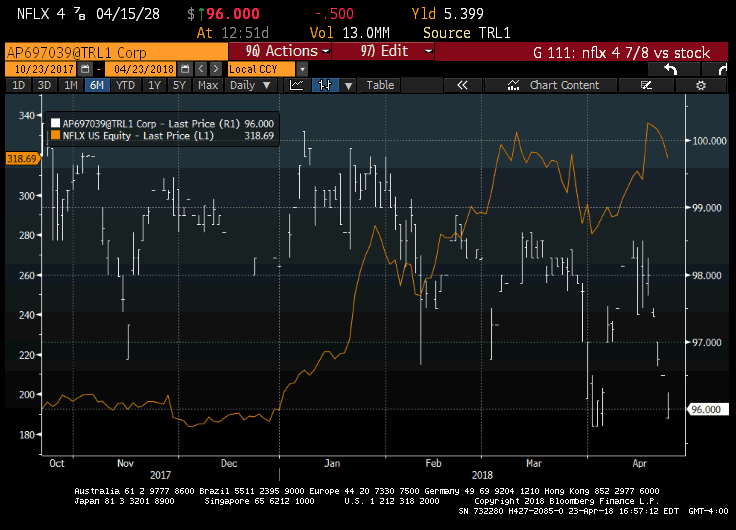Edit the end date field 04/23/2018
The height and width of the screenshot is (530, 736).
click(142, 69)
